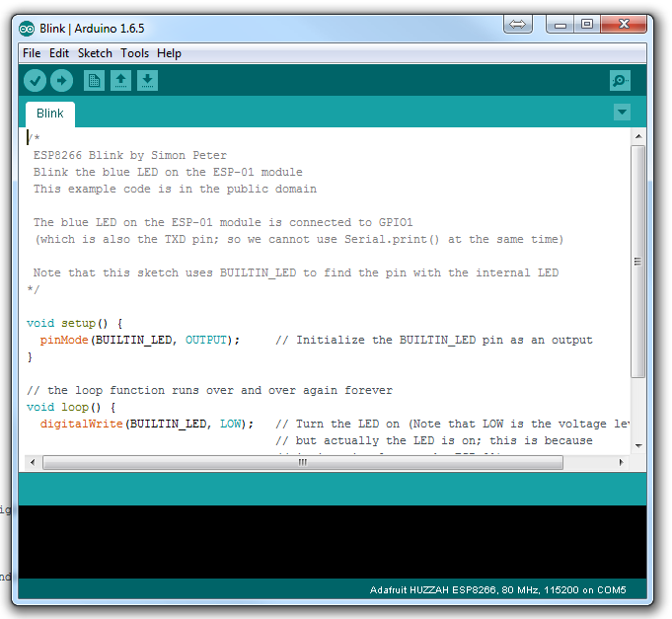Maximize the Arduino window
The image size is (672, 619).
(587, 24)
